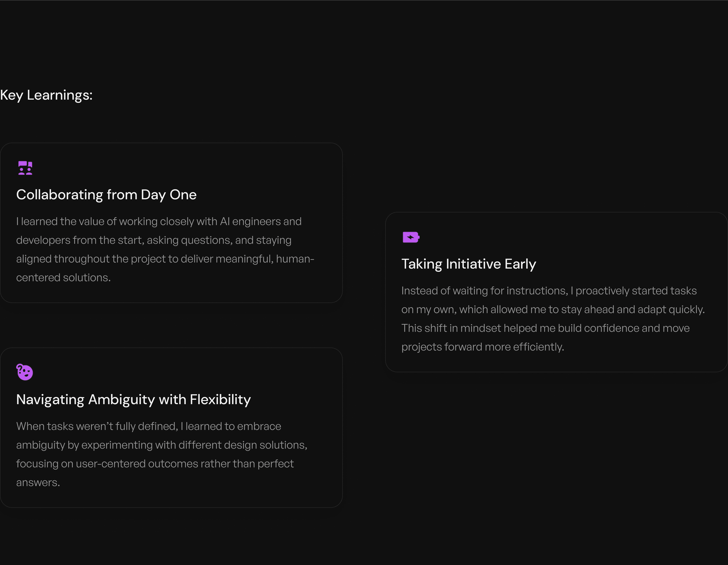This screenshot has height=565, width=728.
Task: Click the paragraph about embracing ambiguity
Action: 162,454
